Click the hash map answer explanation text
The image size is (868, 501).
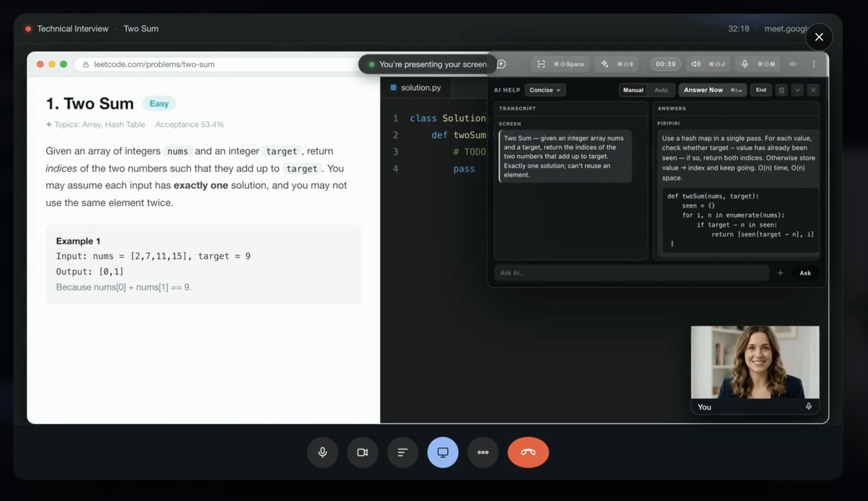[738, 158]
